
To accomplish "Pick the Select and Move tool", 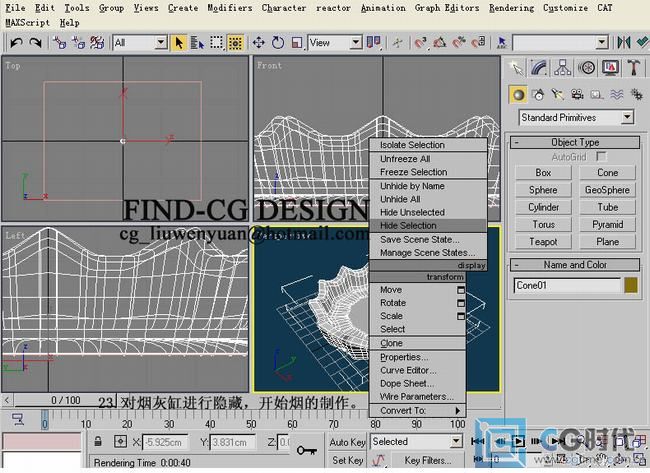I will 259,43.
